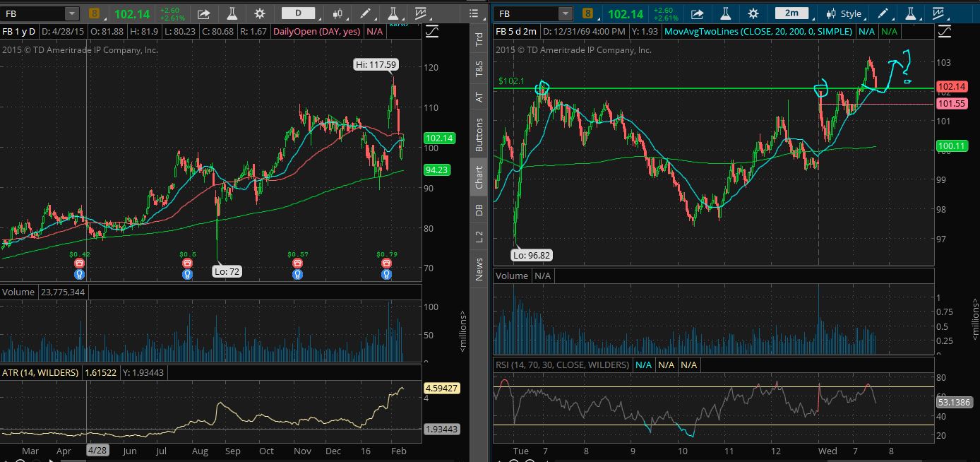Click the Lo: 96.82 price bubble
The width and height of the screenshot is (980, 462).
[x=532, y=256]
